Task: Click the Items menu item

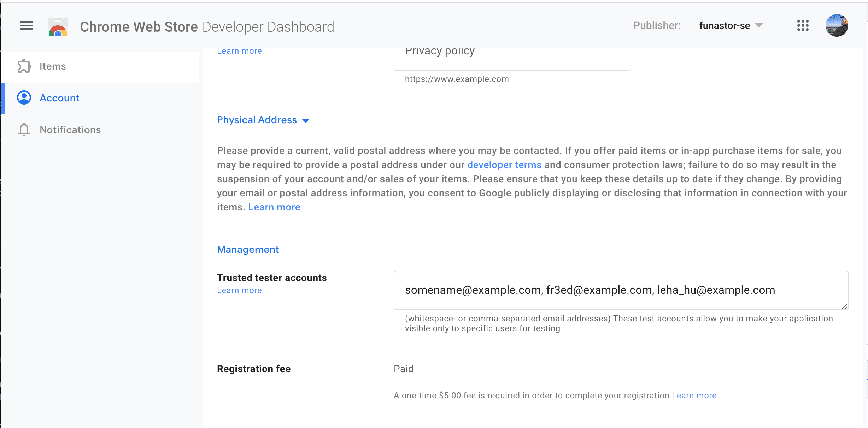Action: click(x=53, y=66)
